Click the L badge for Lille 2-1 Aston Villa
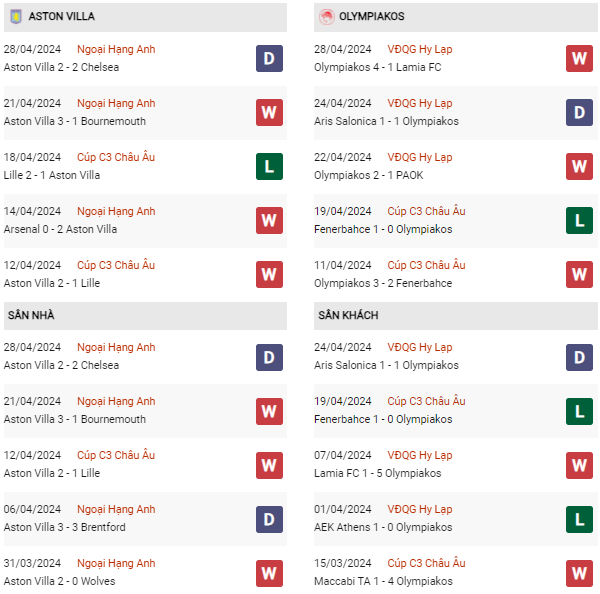The height and width of the screenshot is (594, 600). (x=269, y=166)
